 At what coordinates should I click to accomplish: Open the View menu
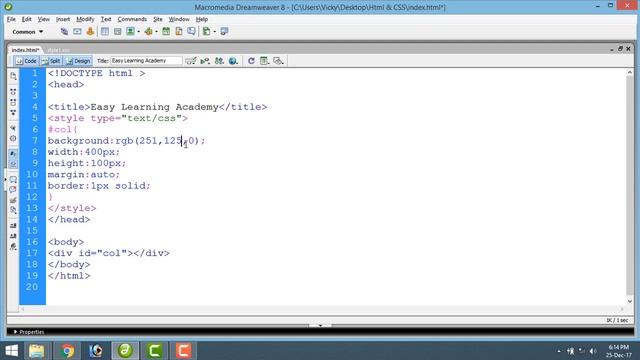(43, 19)
